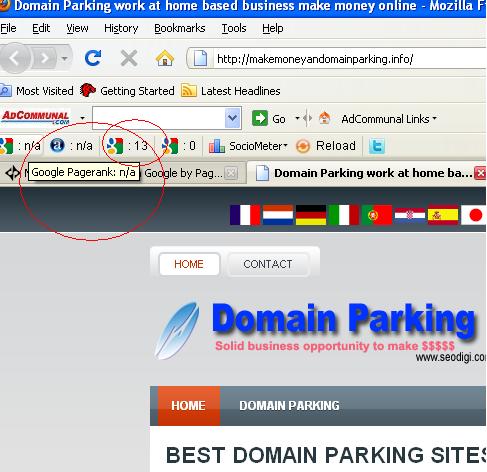Open the Tools menu
Viewport: 487px width, 472px height.
tap(234, 28)
